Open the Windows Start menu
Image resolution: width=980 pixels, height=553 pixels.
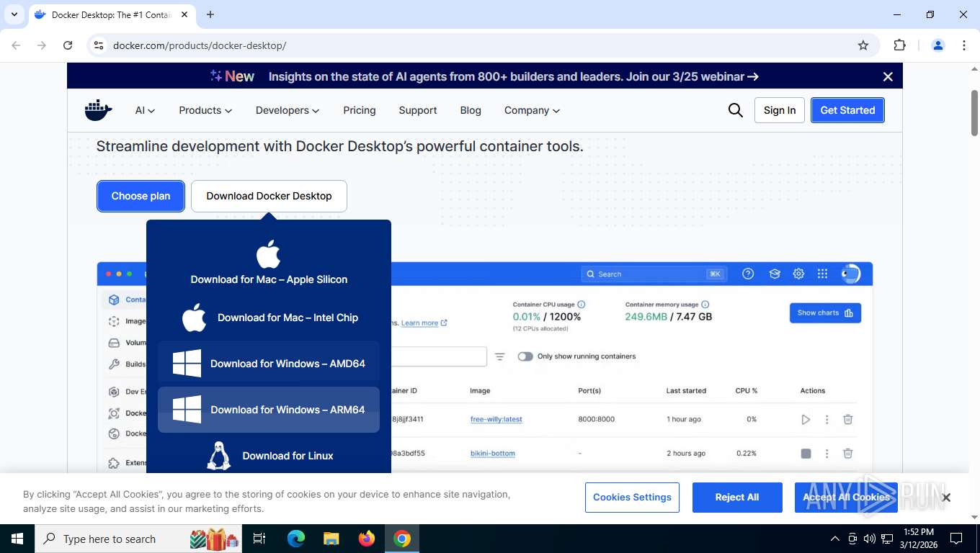point(17,539)
